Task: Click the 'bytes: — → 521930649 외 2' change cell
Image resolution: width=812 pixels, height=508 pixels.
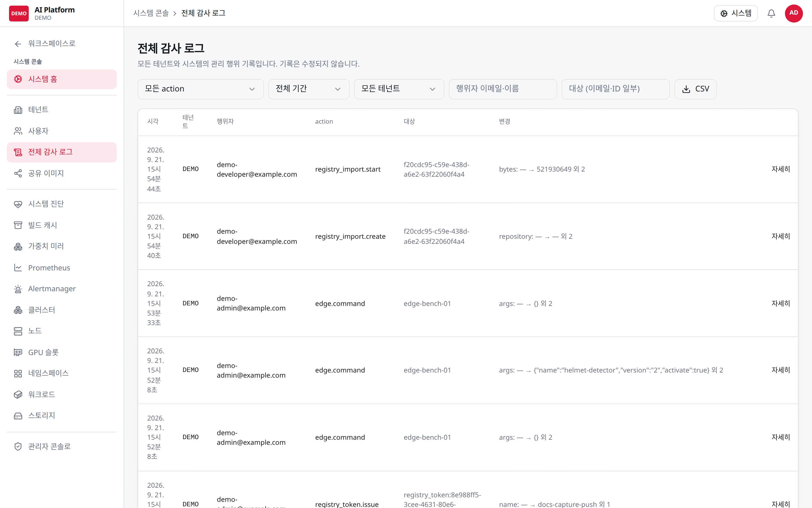Action: point(542,169)
